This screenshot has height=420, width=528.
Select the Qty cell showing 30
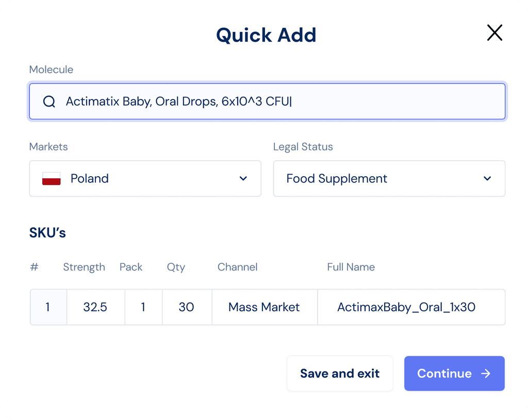click(186, 307)
